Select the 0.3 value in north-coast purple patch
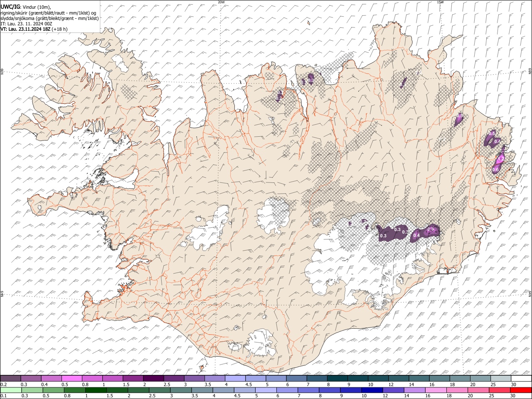This screenshot has width=532, height=399. click(311, 80)
